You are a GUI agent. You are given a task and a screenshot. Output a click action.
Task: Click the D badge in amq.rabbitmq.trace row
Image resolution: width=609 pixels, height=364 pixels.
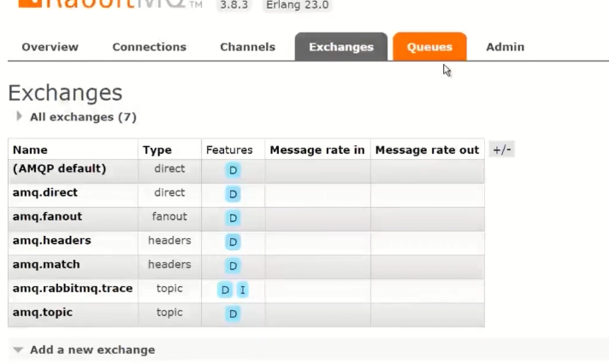pos(225,290)
